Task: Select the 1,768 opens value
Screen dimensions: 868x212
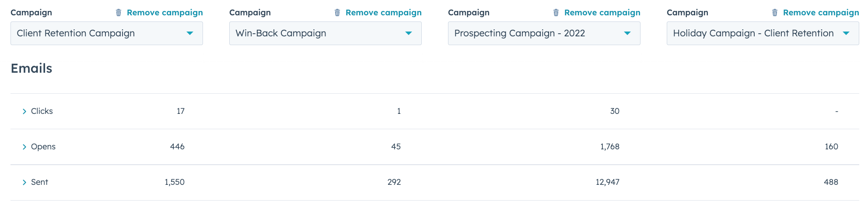Action: [610, 147]
